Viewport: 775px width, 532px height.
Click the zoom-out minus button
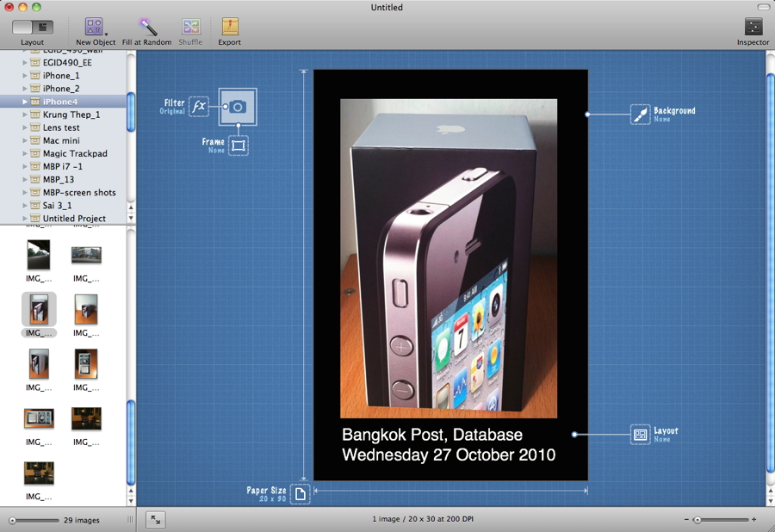coord(686,520)
